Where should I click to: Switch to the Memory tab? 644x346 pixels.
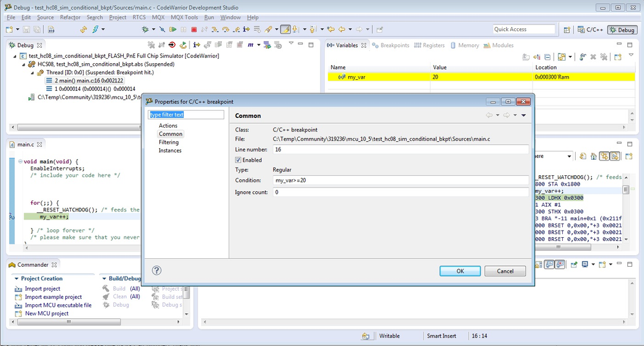pyautogui.click(x=465, y=46)
